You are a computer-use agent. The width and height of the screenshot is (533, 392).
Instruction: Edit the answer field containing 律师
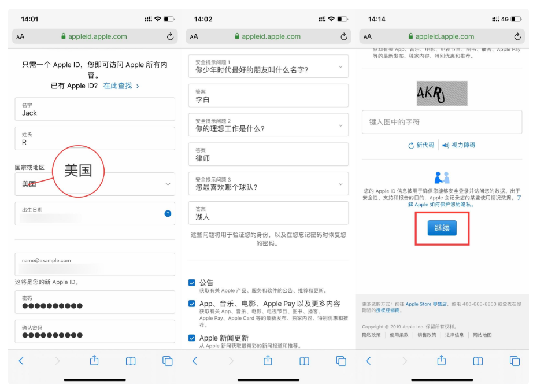(269, 154)
